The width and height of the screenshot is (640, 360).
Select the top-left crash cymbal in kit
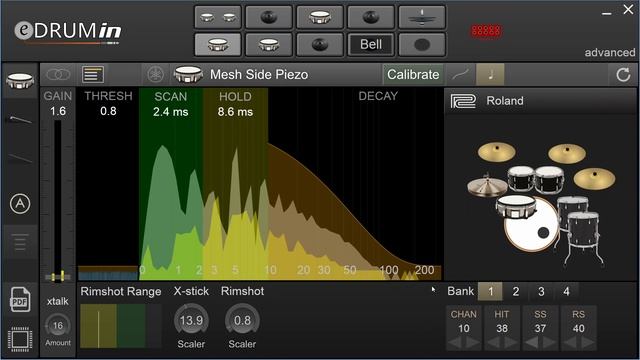(x=496, y=152)
